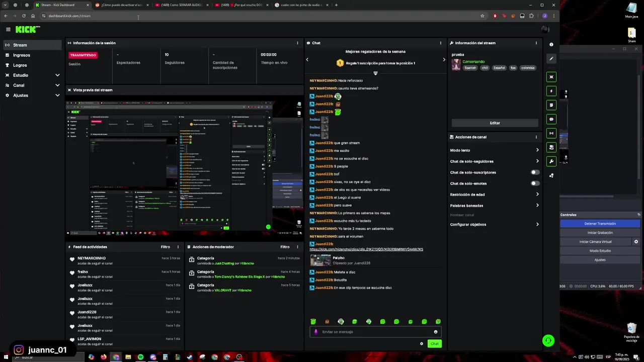Toggle the lightning bolt widget icon
644x362 pixels.
[551, 91]
